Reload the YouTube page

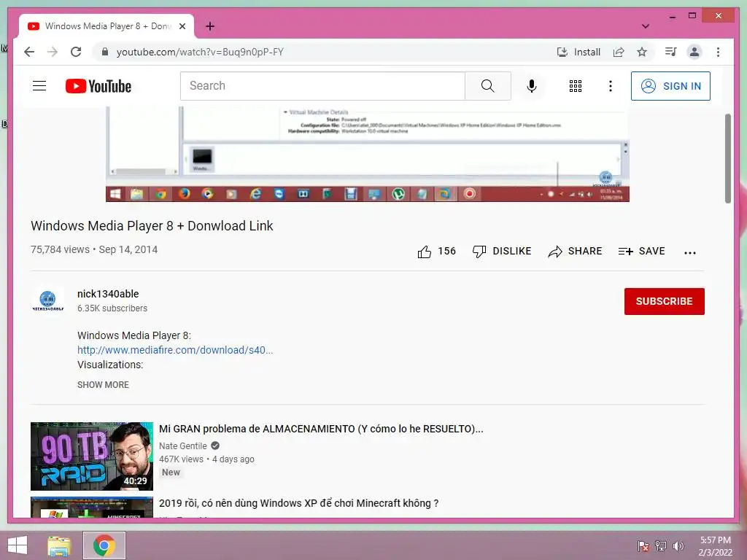76,52
